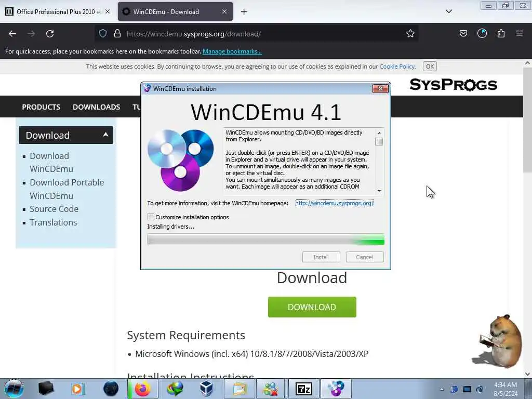Open the Windows Start orb
Image resolution: width=532 pixels, height=399 pixels.
click(x=14, y=389)
